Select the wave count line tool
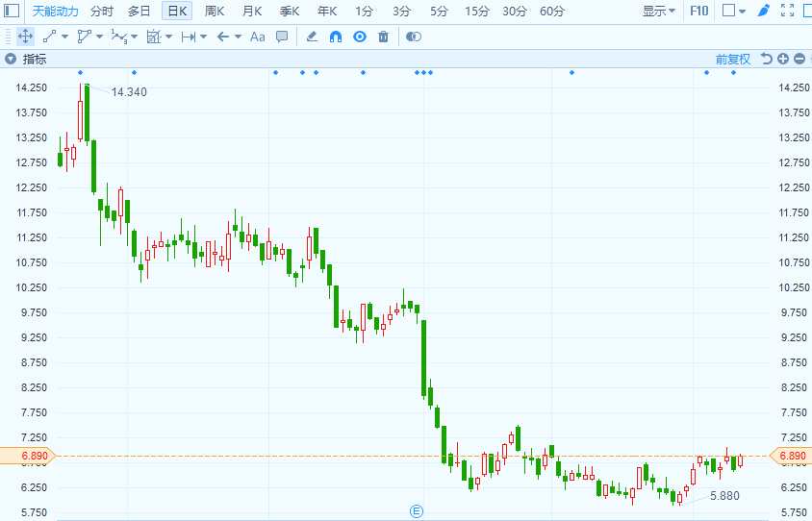 pyautogui.click(x=119, y=37)
